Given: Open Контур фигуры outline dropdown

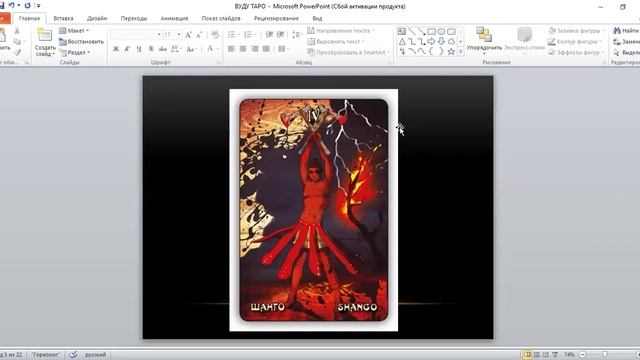Looking at the screenshot, I should coord(574,42).
